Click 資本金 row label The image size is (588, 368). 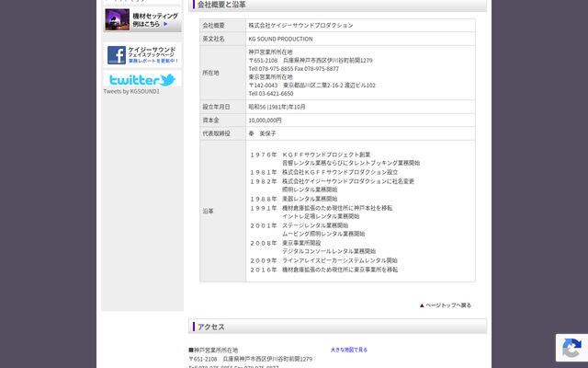[210, 121]
